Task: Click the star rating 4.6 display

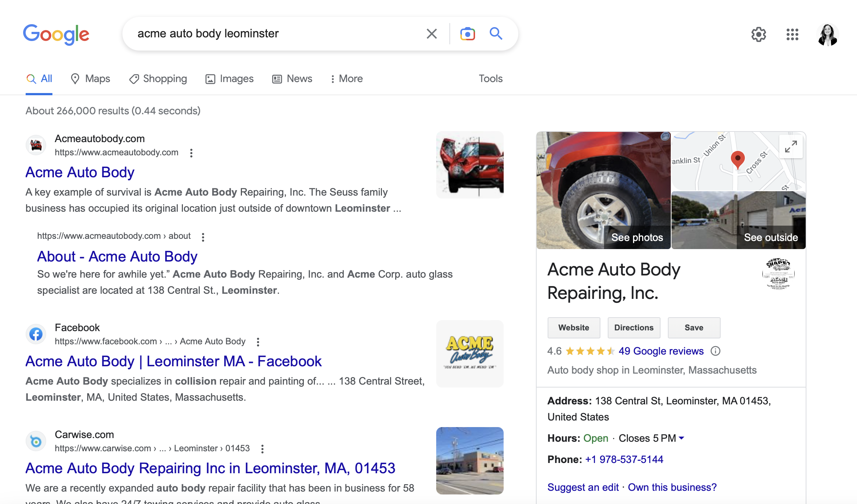Action: 590,351
